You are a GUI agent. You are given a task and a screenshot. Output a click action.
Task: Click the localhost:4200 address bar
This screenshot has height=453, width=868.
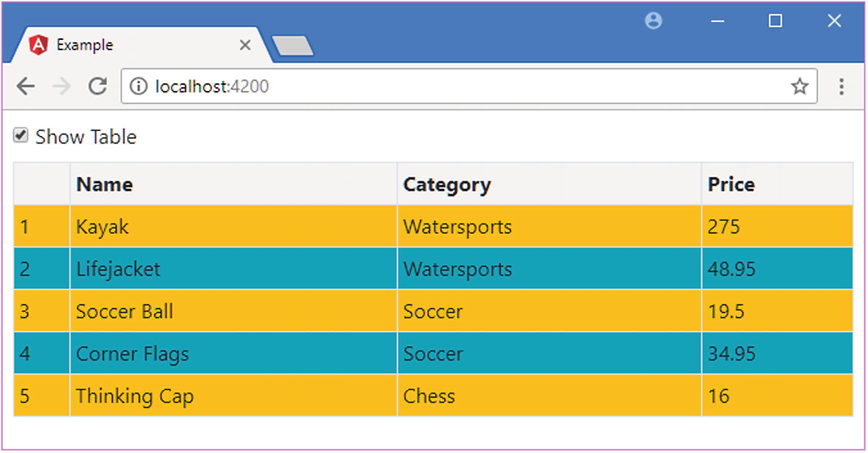click(453, 86)
